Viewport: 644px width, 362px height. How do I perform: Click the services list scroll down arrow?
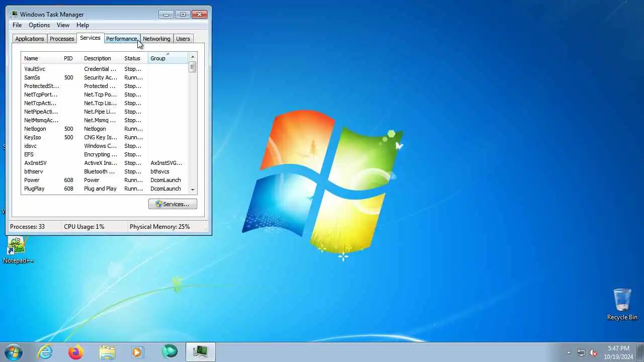[192, 190]
